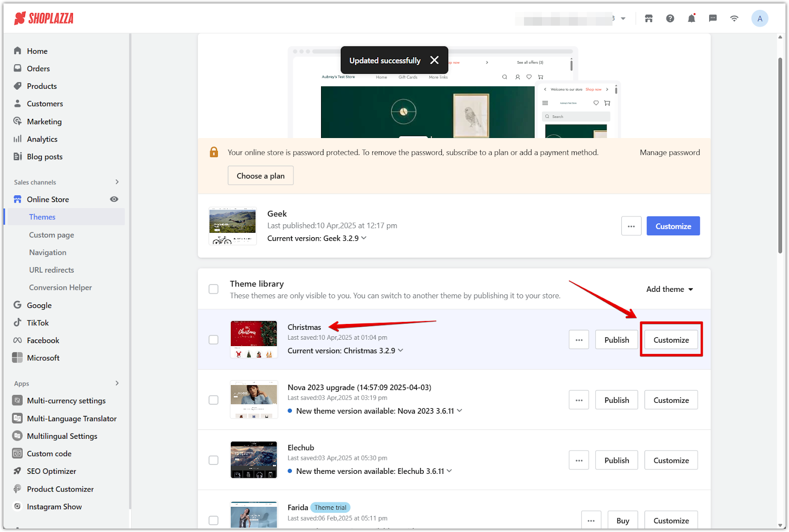Open the chat messages icon
Screen dimensions: 789x532
713,19
